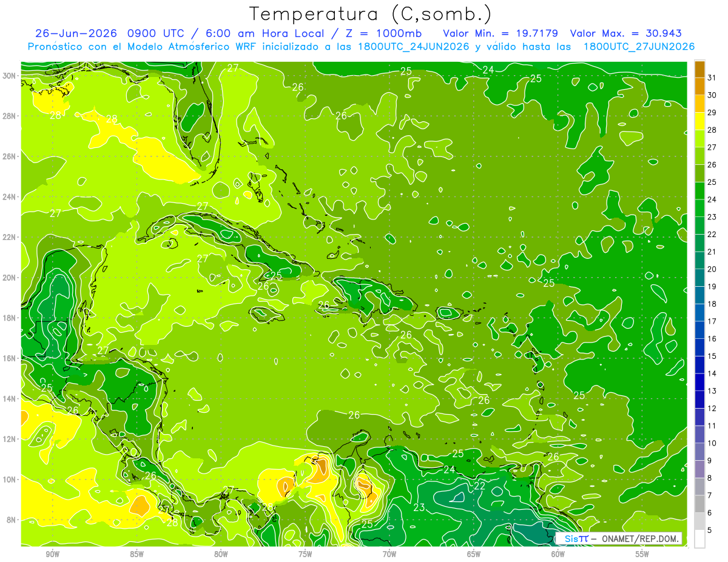Click the "65W" longitude axis label
The image size is (728, 562).
pos(474,554)
